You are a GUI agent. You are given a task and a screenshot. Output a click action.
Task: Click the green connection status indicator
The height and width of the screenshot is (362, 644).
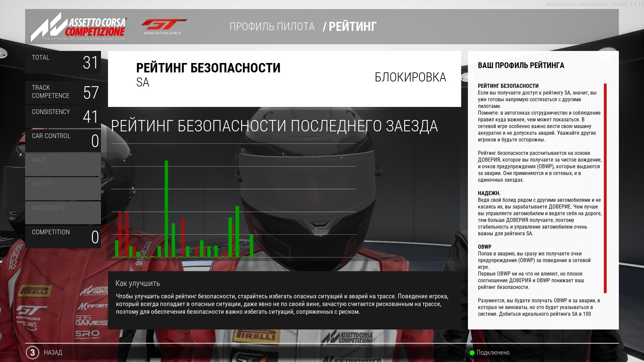[472, 353]
